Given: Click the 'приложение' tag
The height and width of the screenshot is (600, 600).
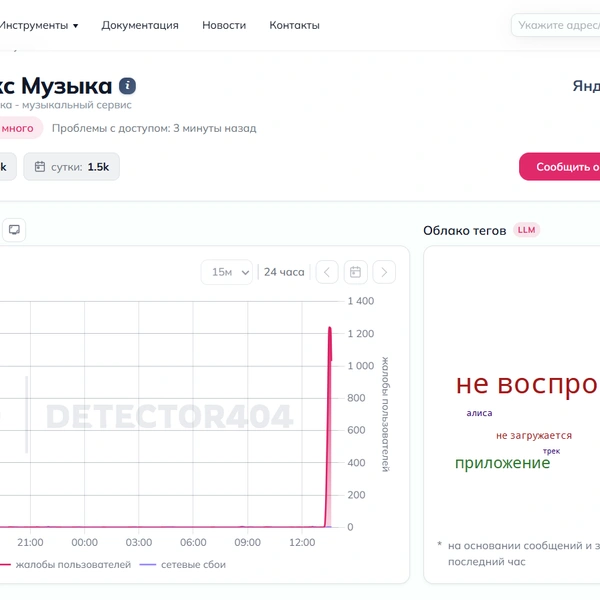Looking at the screenshot, I should pyautogui.click(x=502, y=463).
